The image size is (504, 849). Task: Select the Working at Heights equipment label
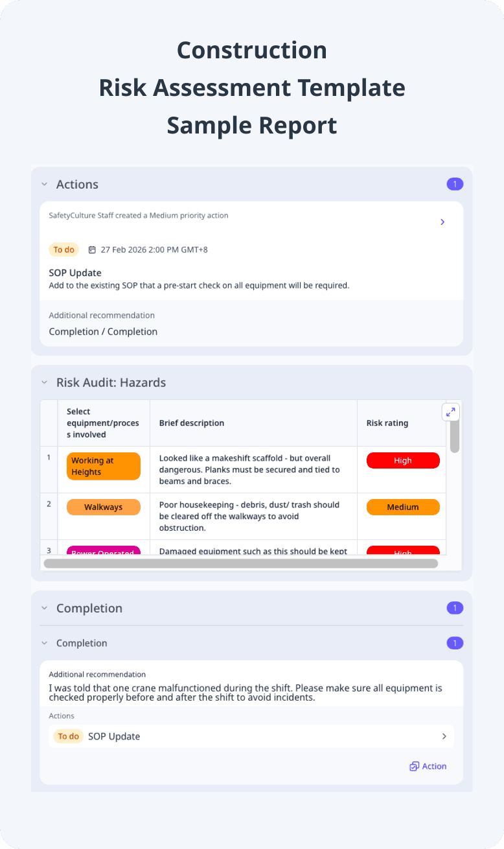pos(103,466)
